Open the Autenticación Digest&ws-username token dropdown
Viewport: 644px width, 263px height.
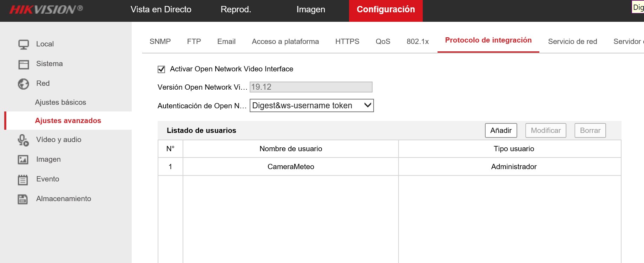(x=311, y=105)
